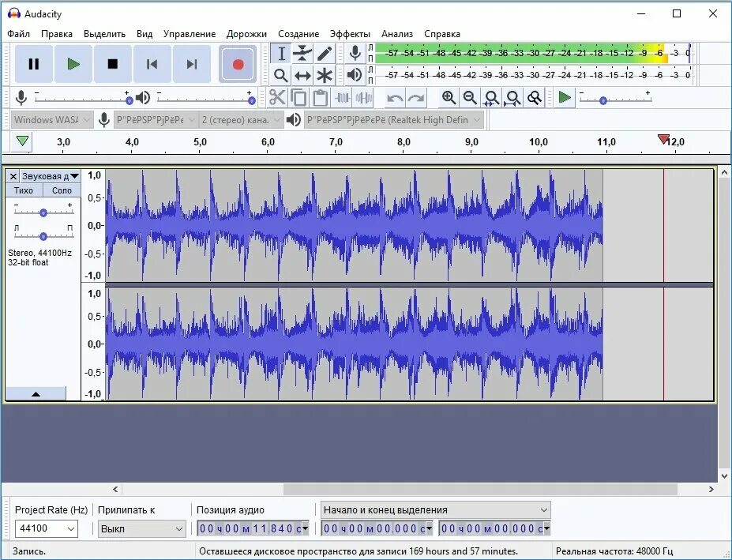Image resolution: width=732 pixels, height=560 pixels.
Task: Open the audio position format arrow
Action: coord(306,528)
